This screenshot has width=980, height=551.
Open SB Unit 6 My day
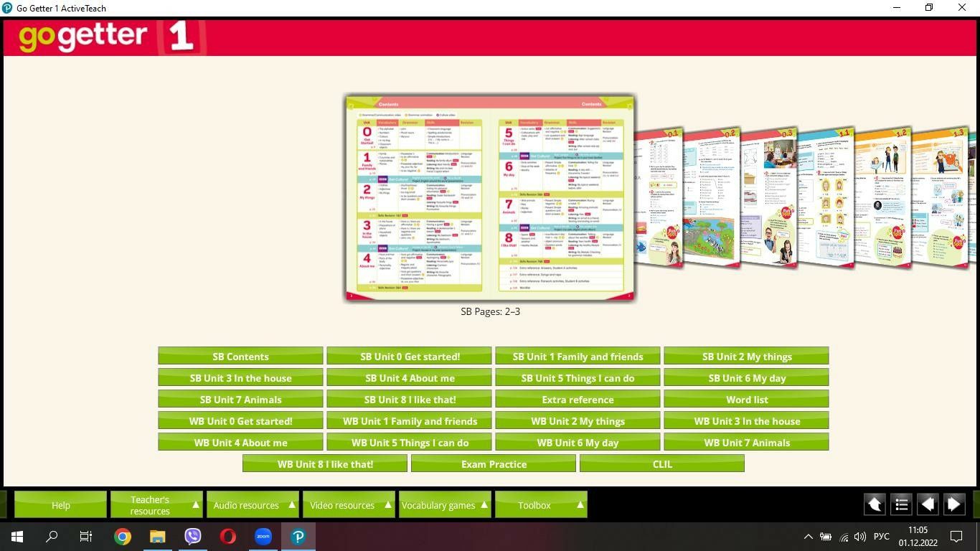pos(747,377)
